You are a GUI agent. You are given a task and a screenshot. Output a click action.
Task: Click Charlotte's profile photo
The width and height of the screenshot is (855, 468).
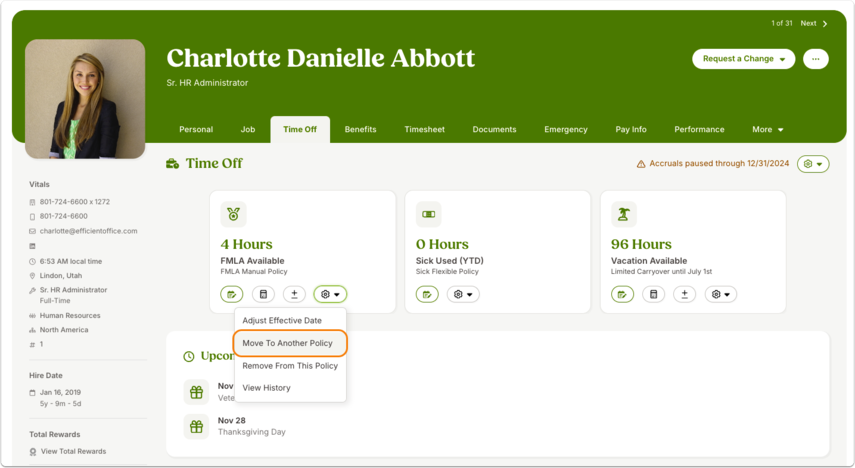pyautogui.click(x=85, y=99)
